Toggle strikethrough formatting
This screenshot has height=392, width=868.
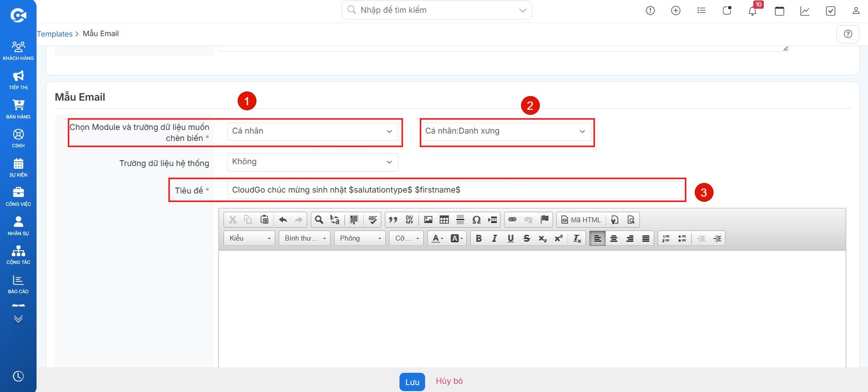click(x=527, y=238)
